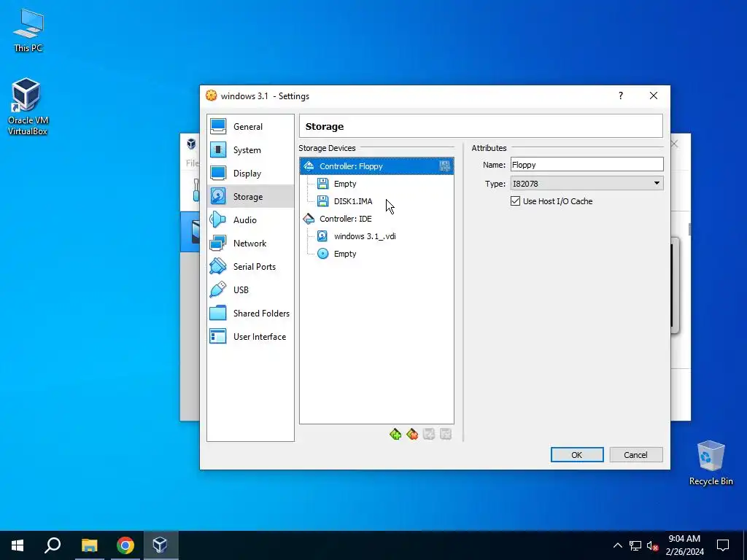Open taskbar Search
Image resolution: width=747 pixels, height=560 pixels.
click(x=53, y=545)
